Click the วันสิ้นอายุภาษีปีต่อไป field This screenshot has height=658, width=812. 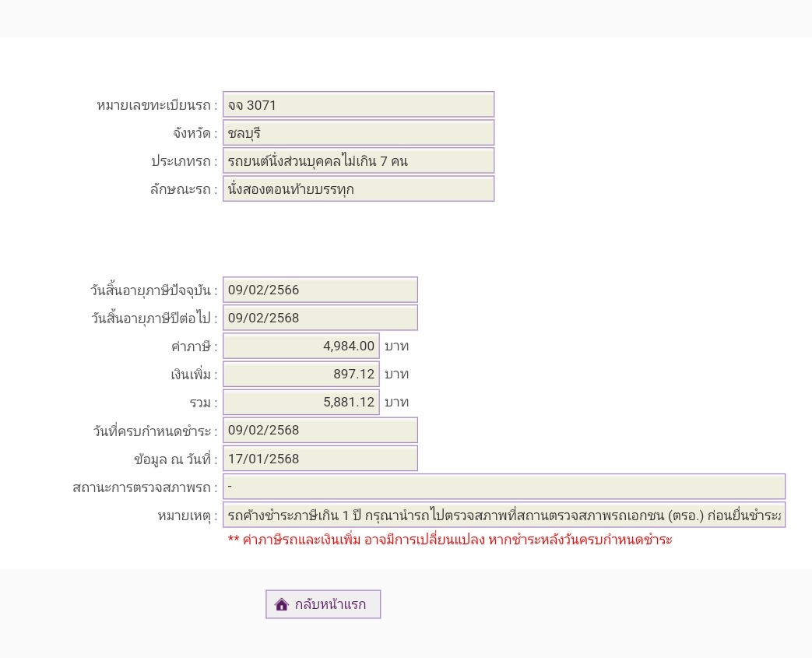point(320,318)
